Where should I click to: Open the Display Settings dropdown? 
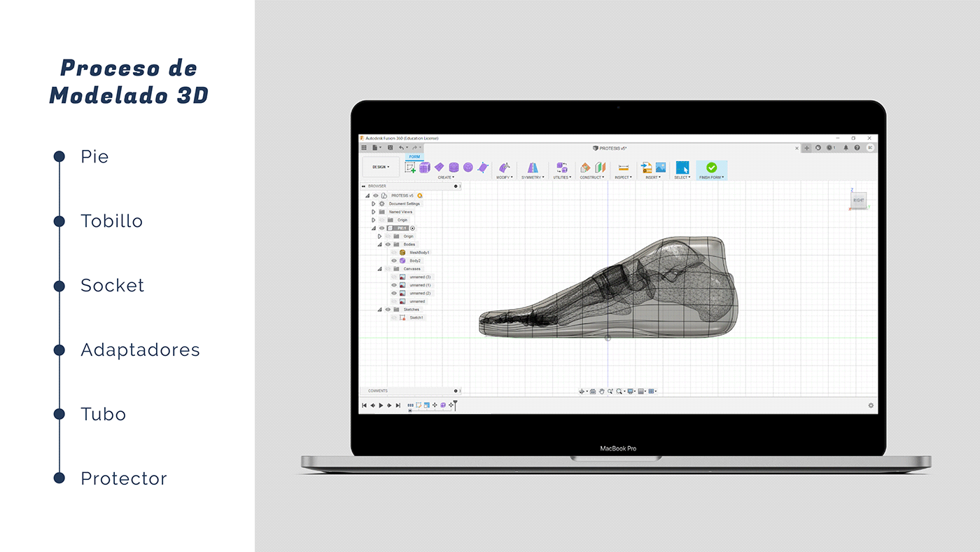(631, 391)
